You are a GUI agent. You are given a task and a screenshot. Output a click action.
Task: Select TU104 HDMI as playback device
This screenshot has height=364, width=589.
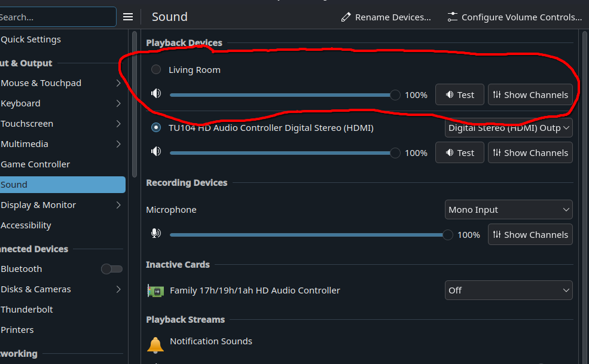(156, 127)
